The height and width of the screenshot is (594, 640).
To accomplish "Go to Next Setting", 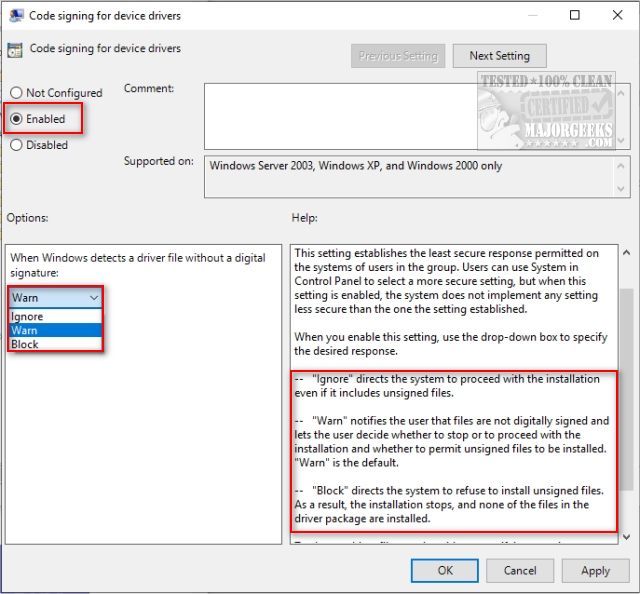I will tap(500, 56).
